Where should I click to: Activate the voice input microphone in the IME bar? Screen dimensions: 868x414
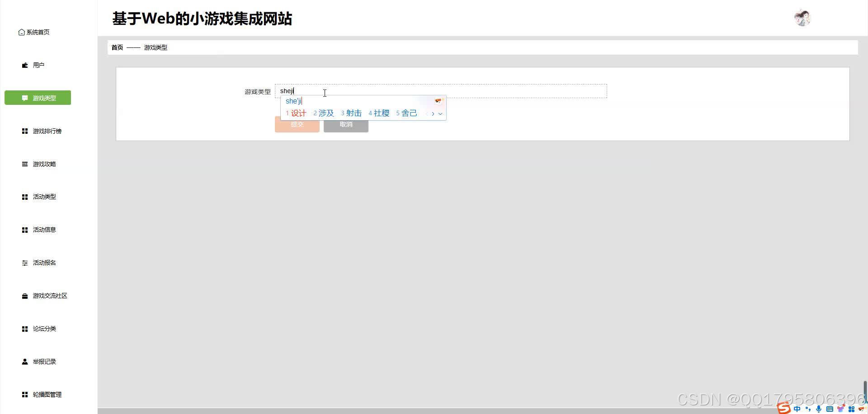click(x=818, y=408)
